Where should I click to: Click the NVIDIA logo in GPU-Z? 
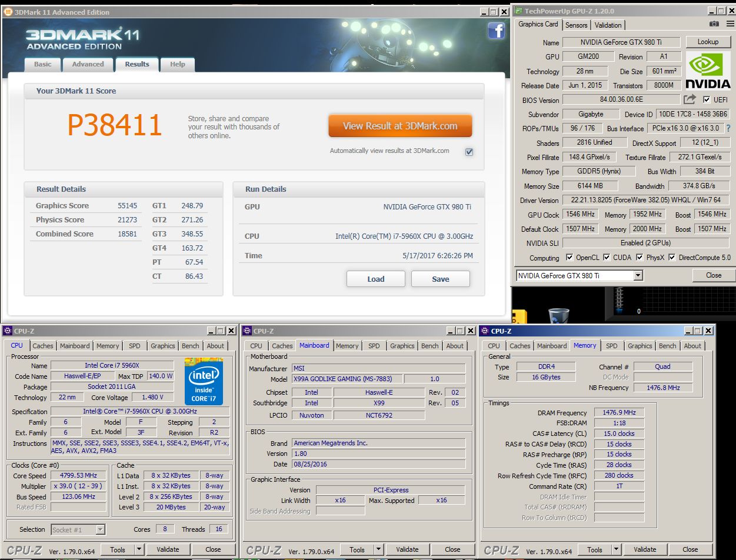(x=708, y=71)
